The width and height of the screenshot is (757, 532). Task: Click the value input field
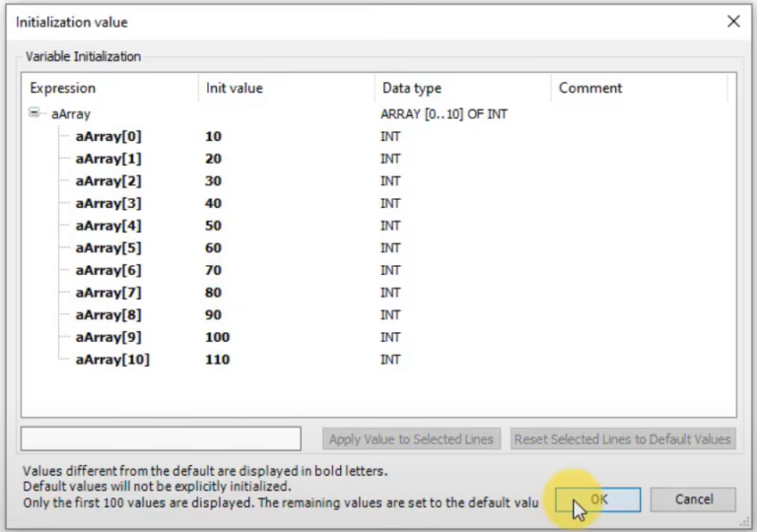[x=161, y=438]
